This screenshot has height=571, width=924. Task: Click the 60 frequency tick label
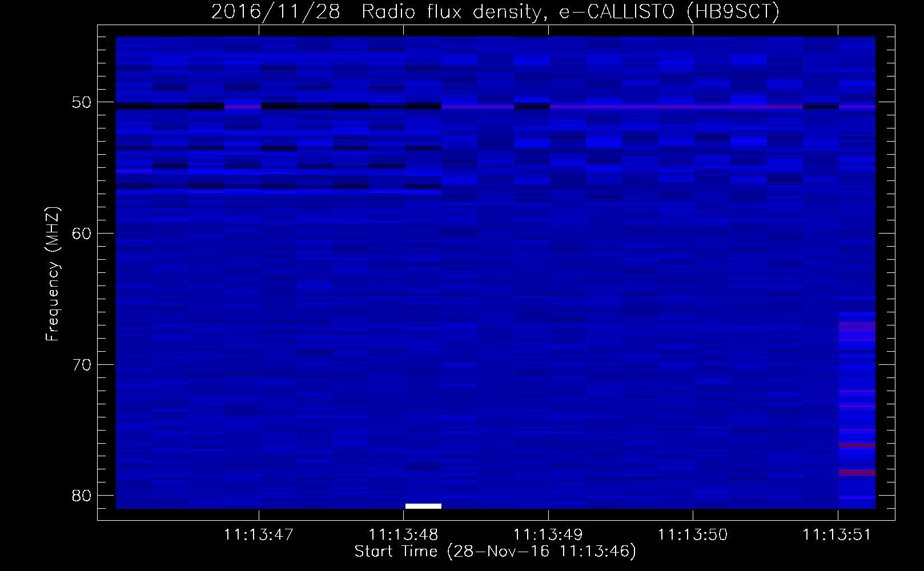pyautogui.click(x=82, y=234)
